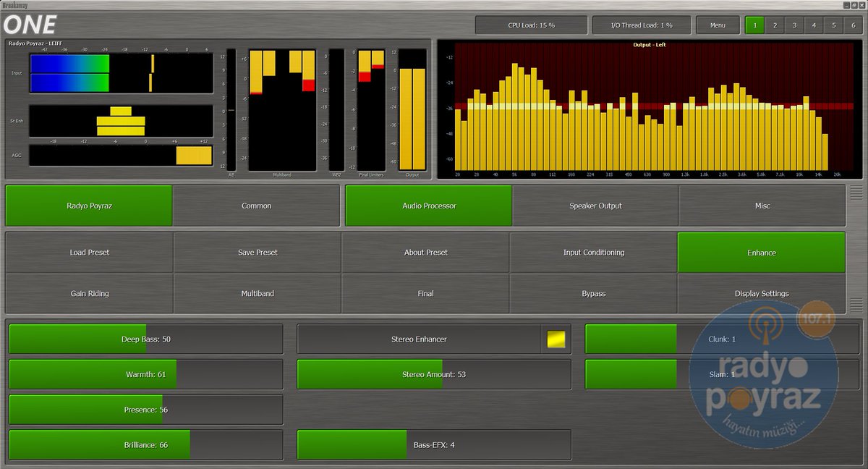Open the Multiband page
The width and height of the screenshot is (868, 469).
pos(258,294)
